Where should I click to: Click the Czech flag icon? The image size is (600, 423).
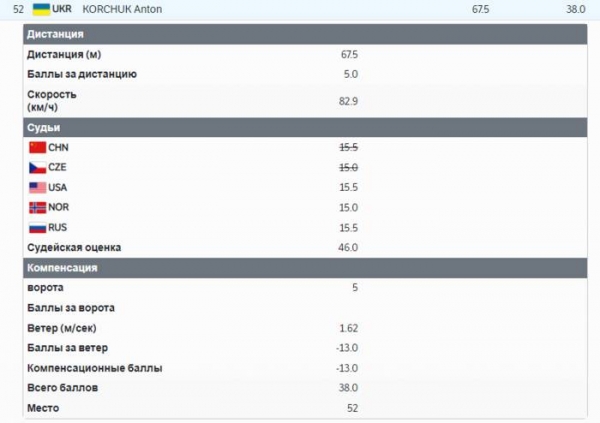point(38,167)
